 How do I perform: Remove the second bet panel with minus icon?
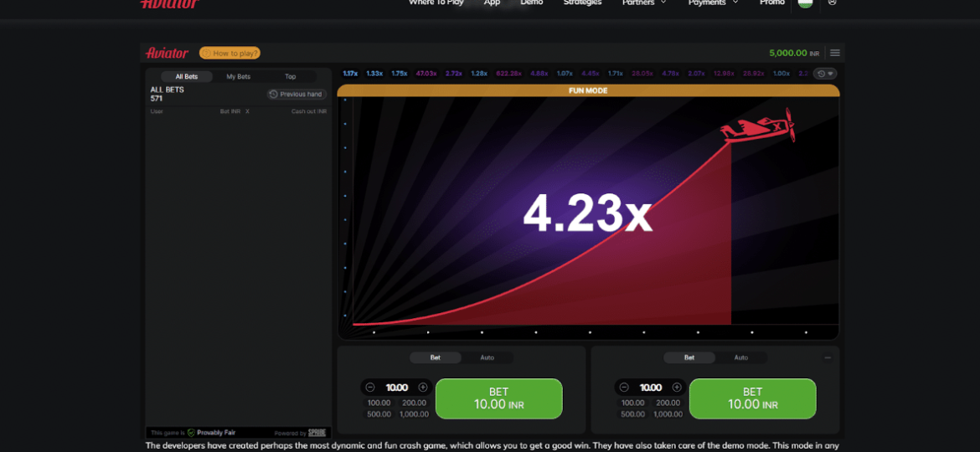click(828, 357)
